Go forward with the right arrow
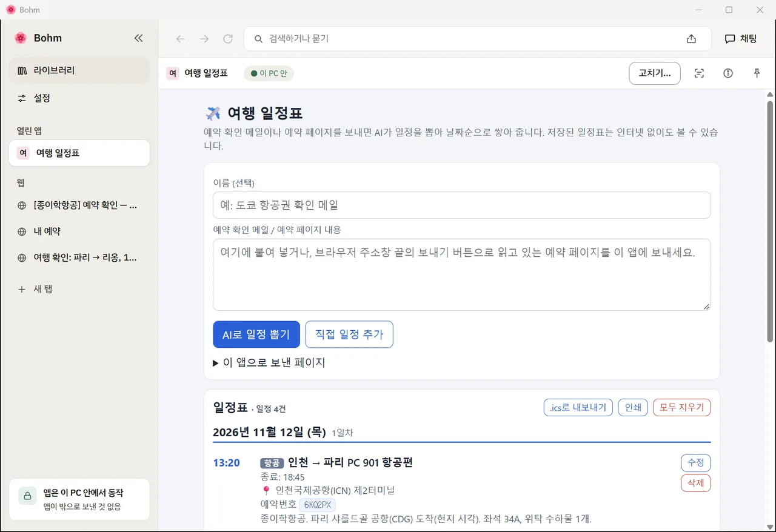Viewport: 776px width, 532px height. [204, 39]
